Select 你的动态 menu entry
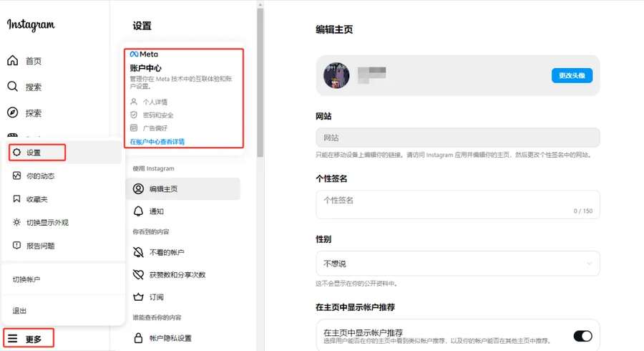This screenshot has width=644, height=351. (63, 176)
